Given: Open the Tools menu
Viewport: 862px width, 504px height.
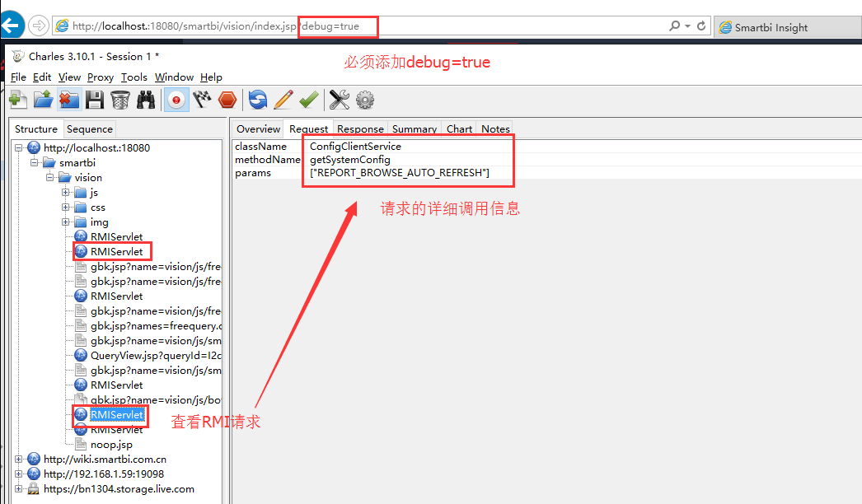Looking at the screenshot, I should [x=134, y=77].
